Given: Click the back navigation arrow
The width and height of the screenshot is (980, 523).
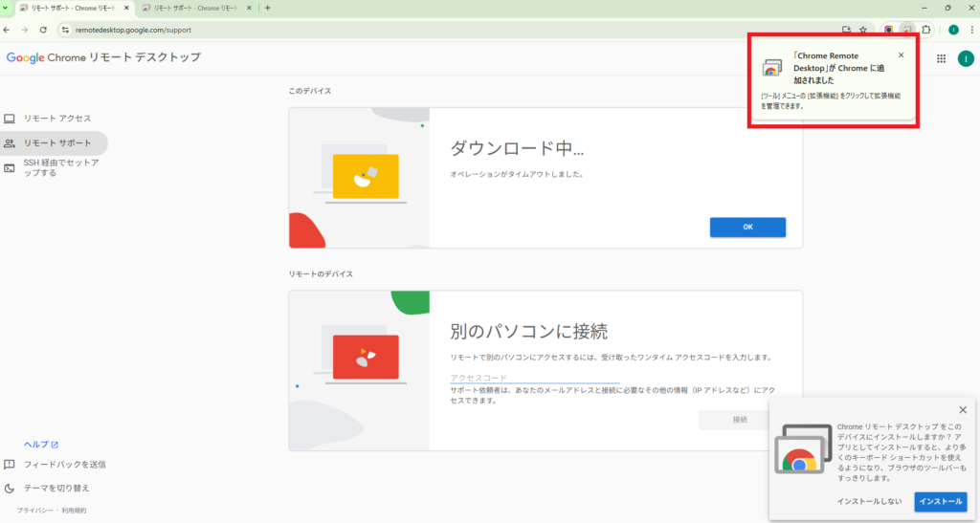Looking at the screenshot, I should click(8, 30).
